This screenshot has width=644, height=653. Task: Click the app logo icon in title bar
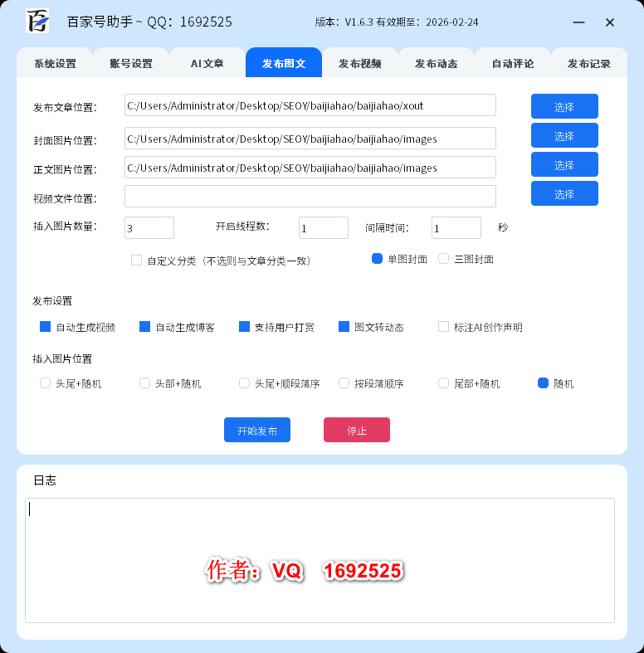37,22
